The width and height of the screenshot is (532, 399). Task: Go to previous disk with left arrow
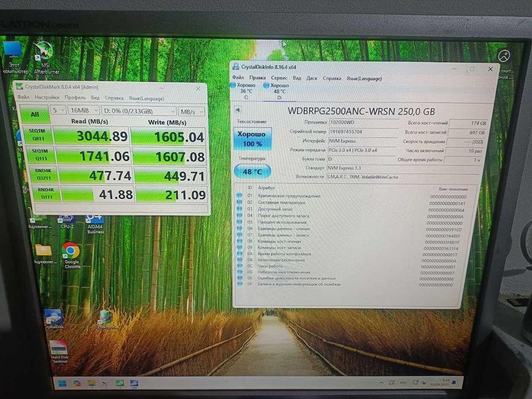pos(238,110)
